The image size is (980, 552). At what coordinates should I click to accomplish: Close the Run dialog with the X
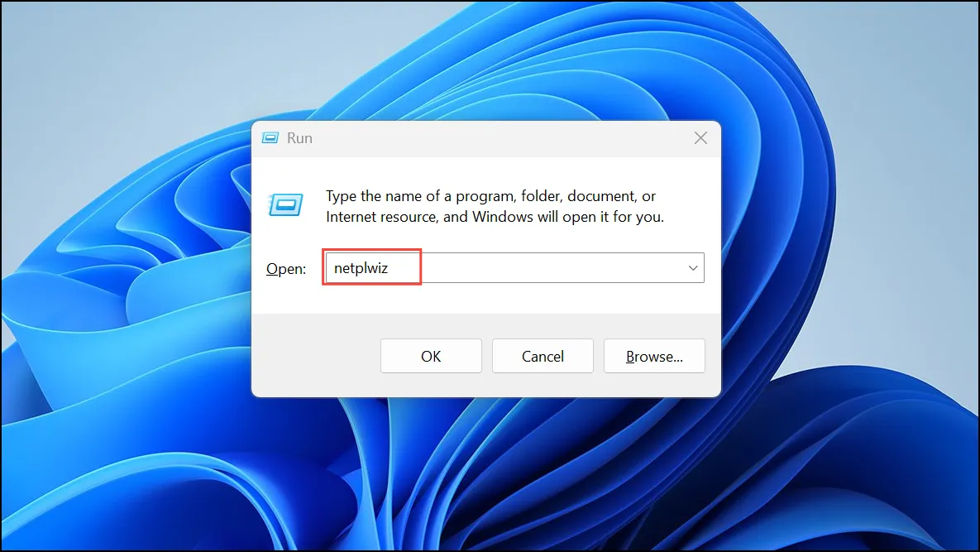tap(700, 138)
